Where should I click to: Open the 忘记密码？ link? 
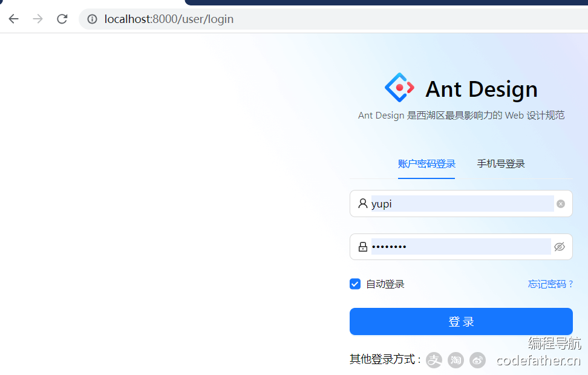(551, 284)
